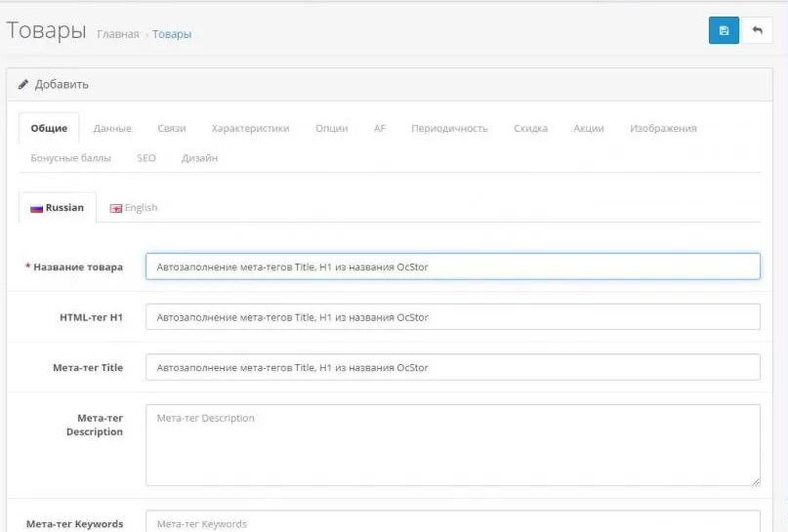This screenshot has height=532, width=788.
Task: Select the Характеристики tab
Action: (250, 128)
